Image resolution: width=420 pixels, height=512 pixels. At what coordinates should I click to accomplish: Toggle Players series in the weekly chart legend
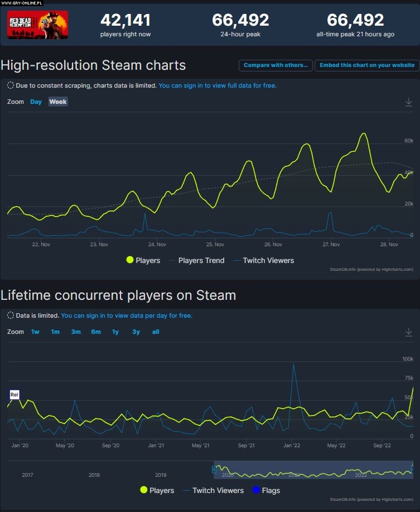click(143, 260)
